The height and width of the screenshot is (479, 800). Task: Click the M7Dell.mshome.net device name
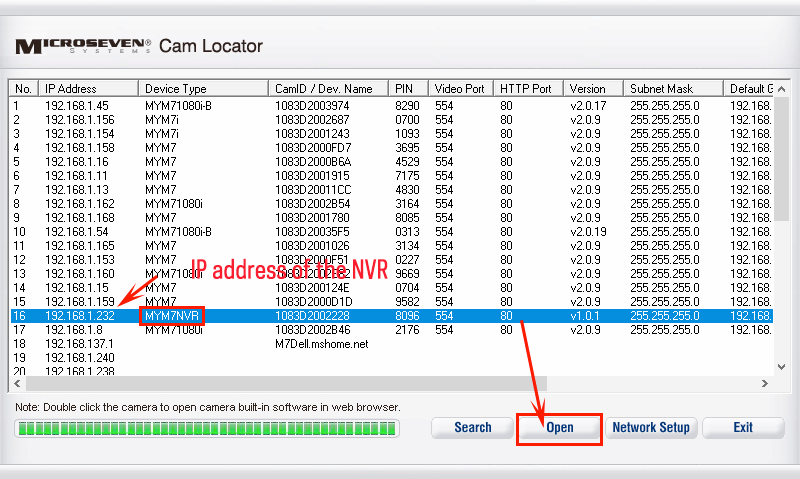[321, 344]
